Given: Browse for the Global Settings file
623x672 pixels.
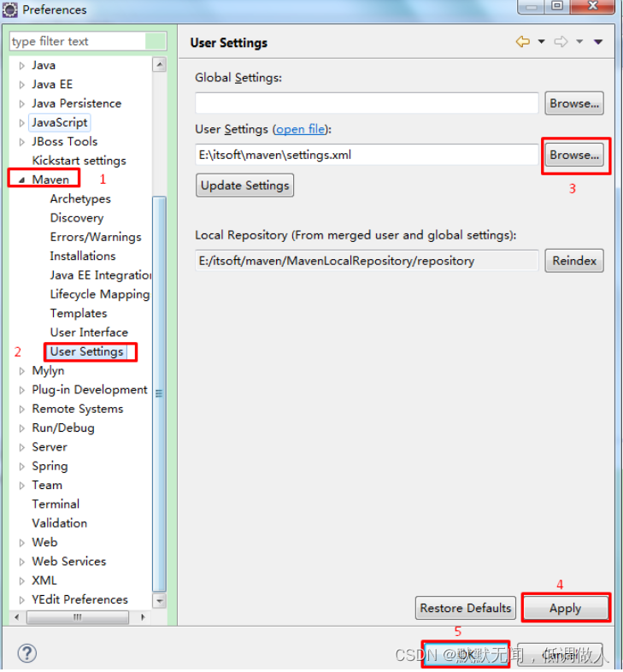Looking at the screenshot, I should click(574, 103).
